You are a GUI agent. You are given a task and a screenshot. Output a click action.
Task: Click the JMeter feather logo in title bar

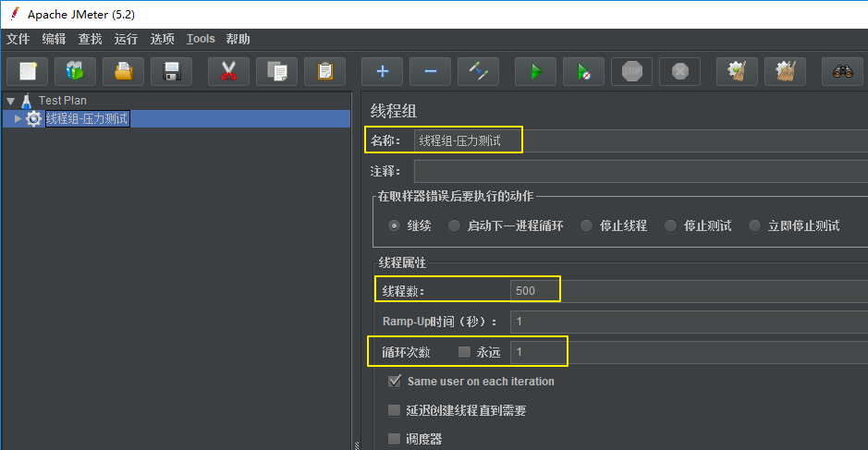pos(15,14)
